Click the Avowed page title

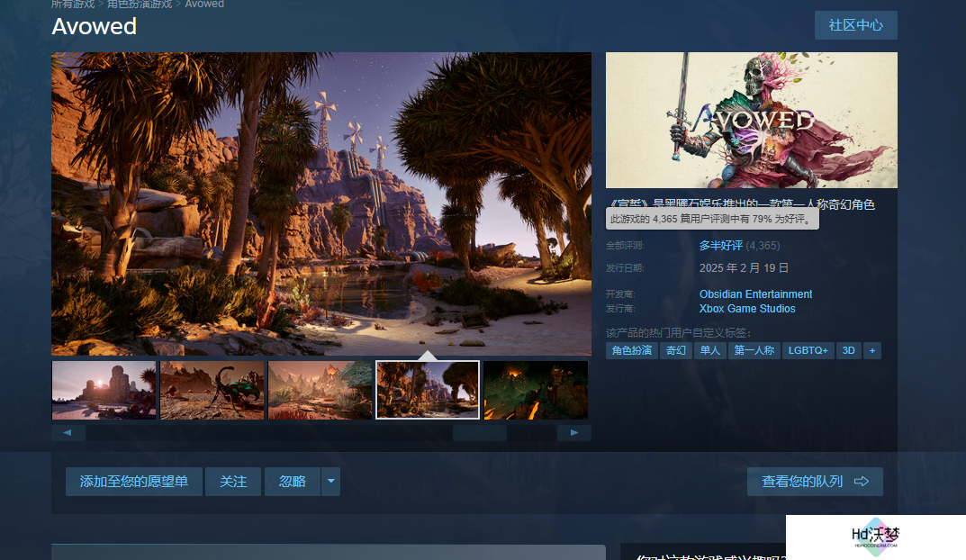click(95, 26)
